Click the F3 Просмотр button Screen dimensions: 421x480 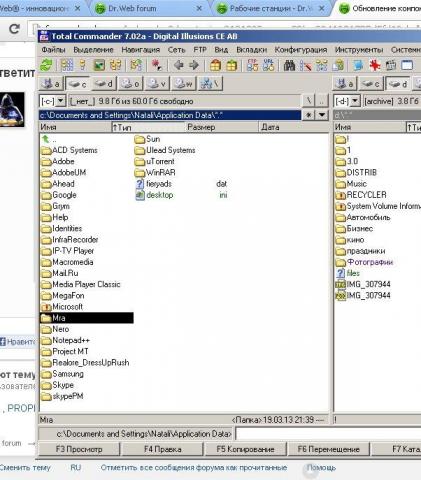point(79,449)
